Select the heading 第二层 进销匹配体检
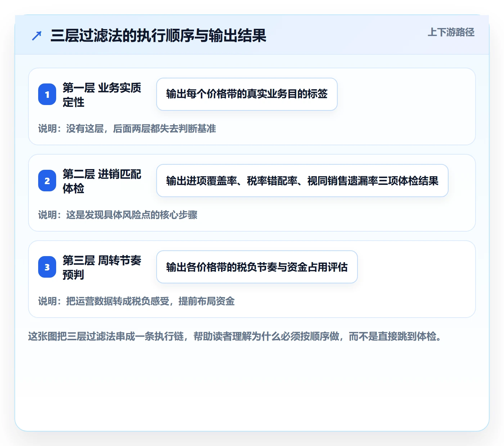 (102, 181)
